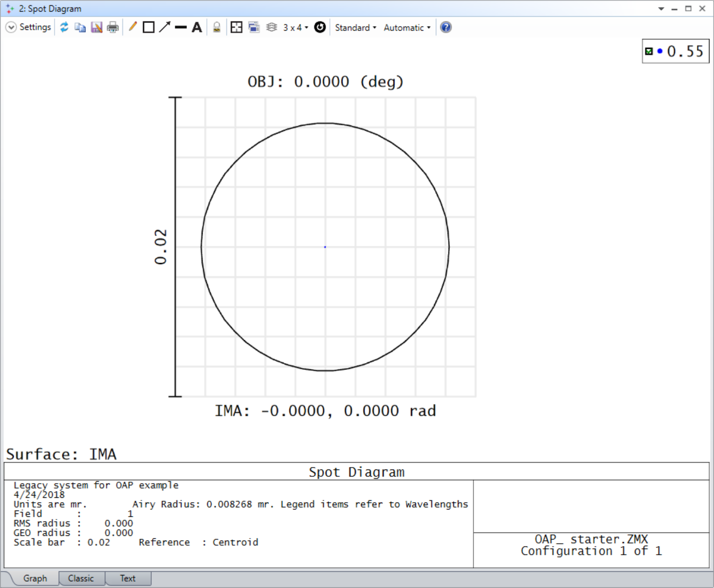
Task: Click the 'Spot Diagram' heading in info box
Action: coord(357,472)
